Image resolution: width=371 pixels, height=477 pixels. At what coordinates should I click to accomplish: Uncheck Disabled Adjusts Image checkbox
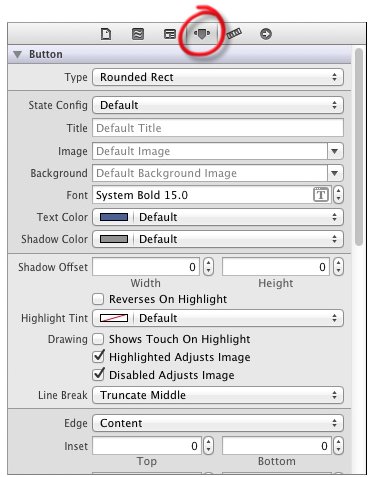pyautogui.click(x=98, y=374)
